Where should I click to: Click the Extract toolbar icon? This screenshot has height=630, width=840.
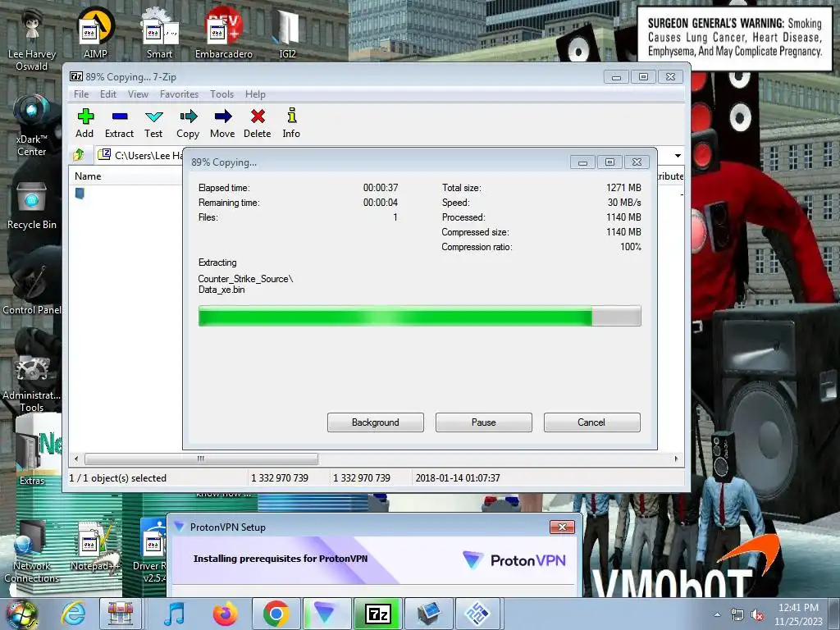(x=119, y=123)
